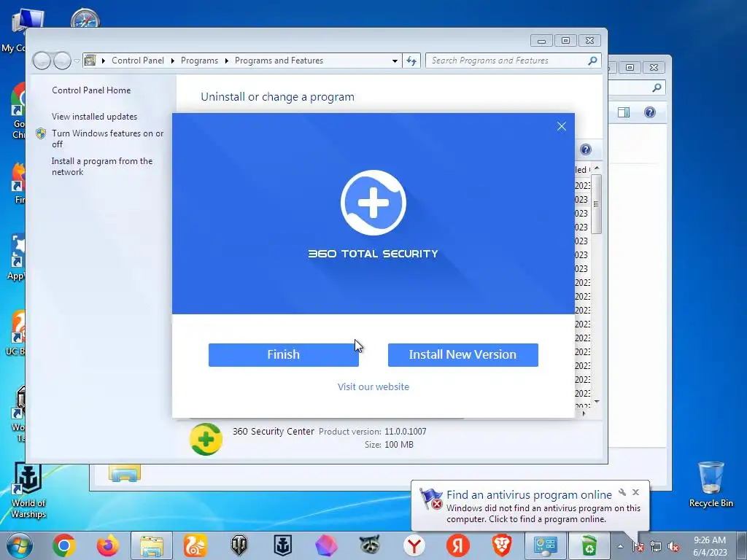Open the Recycle Bin desktop icon
The width and height of the screenshot is (747, 560).
click(711, 484)
